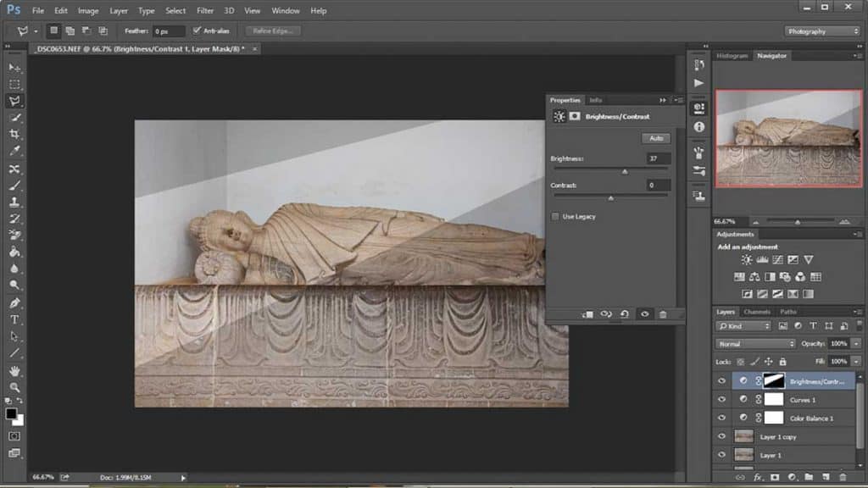Hide the Color Balance 1 layer
Screen dimensions: 868x488
coord(721,418)
